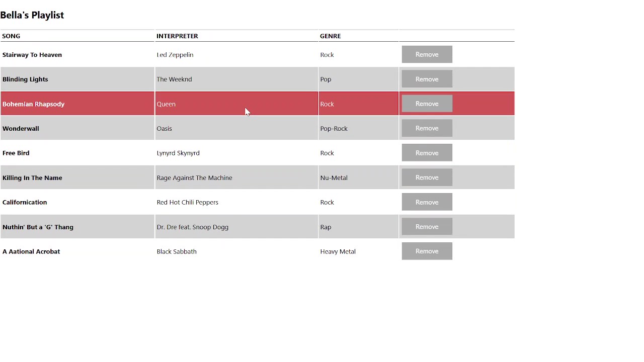
Task: Click the Nu-Metal genre cell
Action: [334, 178]
